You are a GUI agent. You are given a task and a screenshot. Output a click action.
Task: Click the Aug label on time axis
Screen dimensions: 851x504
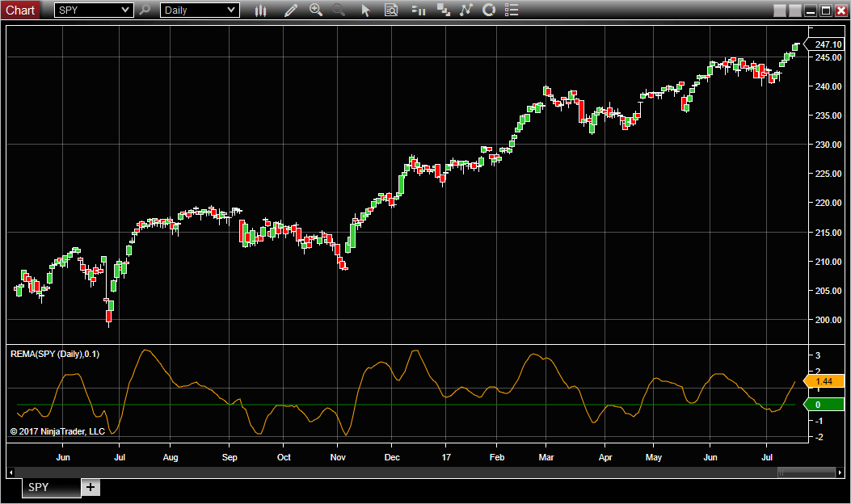pos(171,457)
